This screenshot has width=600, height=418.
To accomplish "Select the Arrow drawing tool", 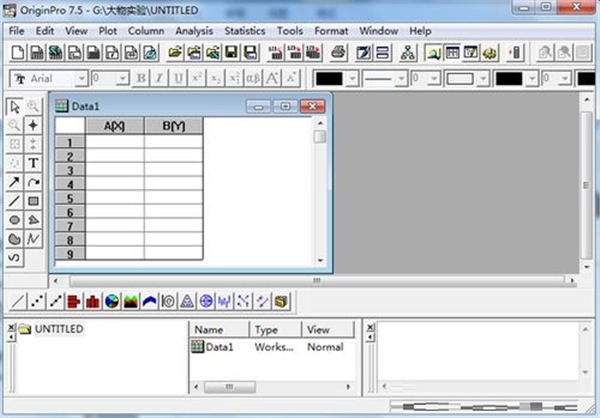I will click(15, 182).
